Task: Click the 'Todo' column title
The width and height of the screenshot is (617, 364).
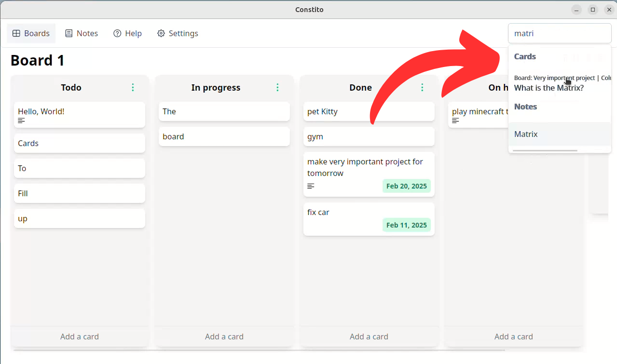Action: tap(71, 87)
